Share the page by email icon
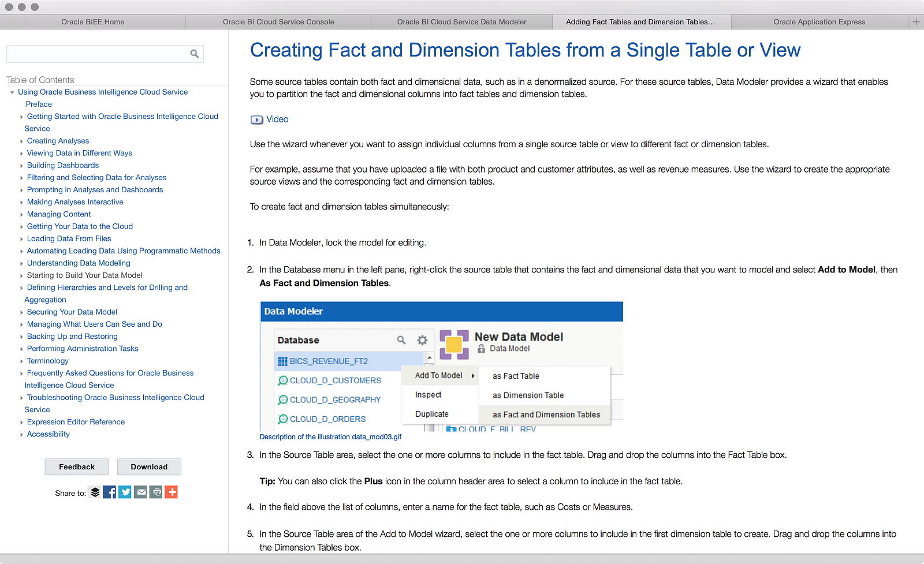 140,492
